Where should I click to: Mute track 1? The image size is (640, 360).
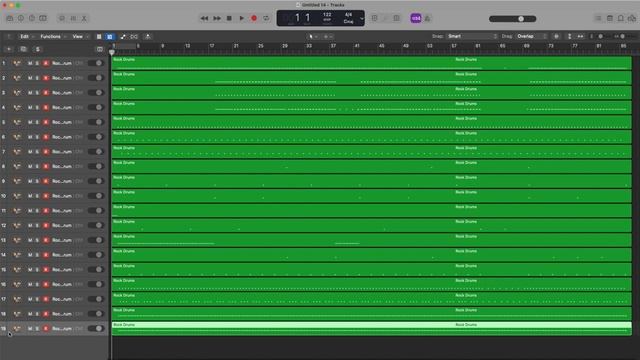tap(30, 63)
